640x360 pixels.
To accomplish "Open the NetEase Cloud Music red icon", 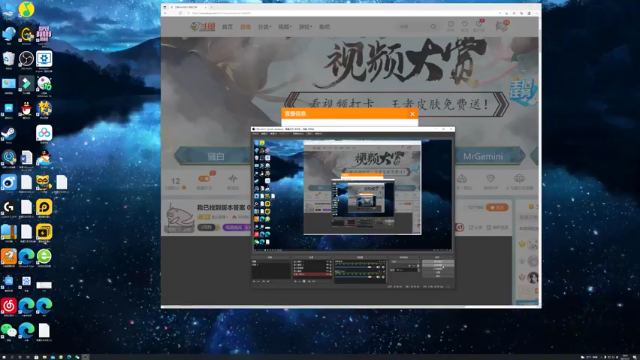I will [x=9, y=306].
